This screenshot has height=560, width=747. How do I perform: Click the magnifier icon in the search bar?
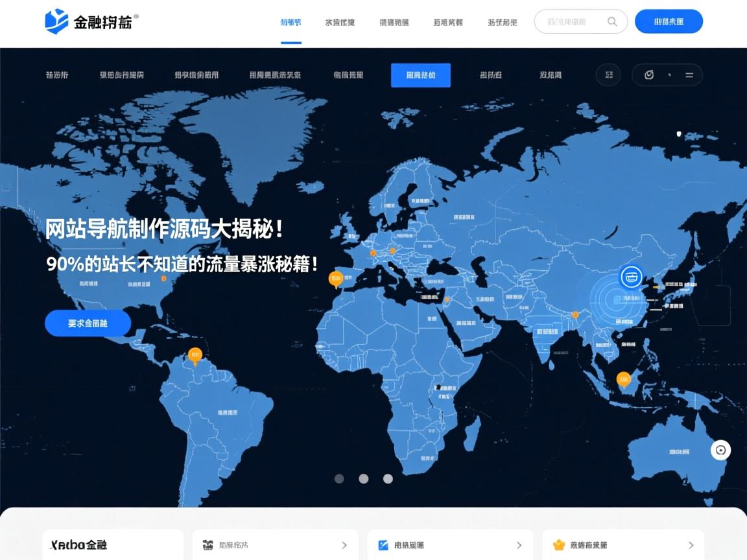pyautogui.click(x=611, y=21)
